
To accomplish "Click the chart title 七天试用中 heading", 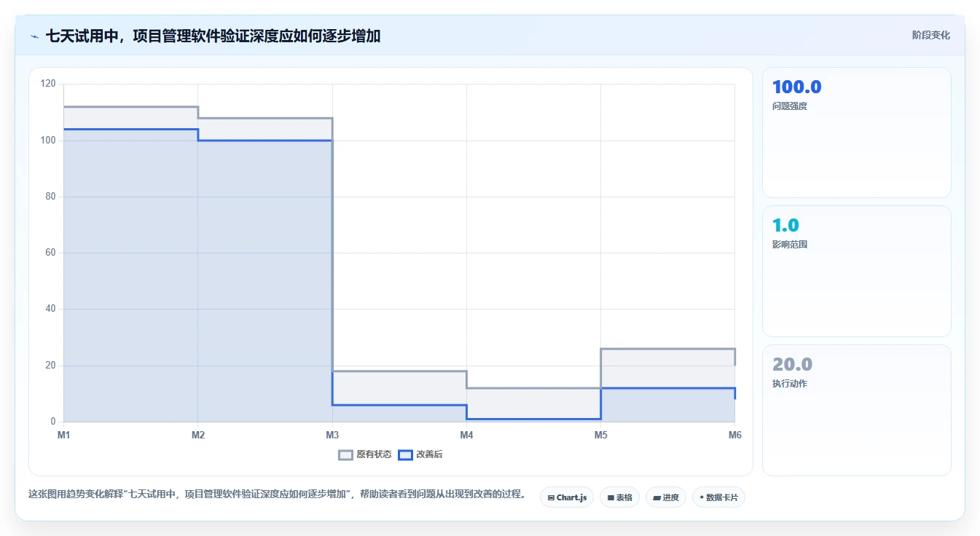I will (x=213, y=36).
